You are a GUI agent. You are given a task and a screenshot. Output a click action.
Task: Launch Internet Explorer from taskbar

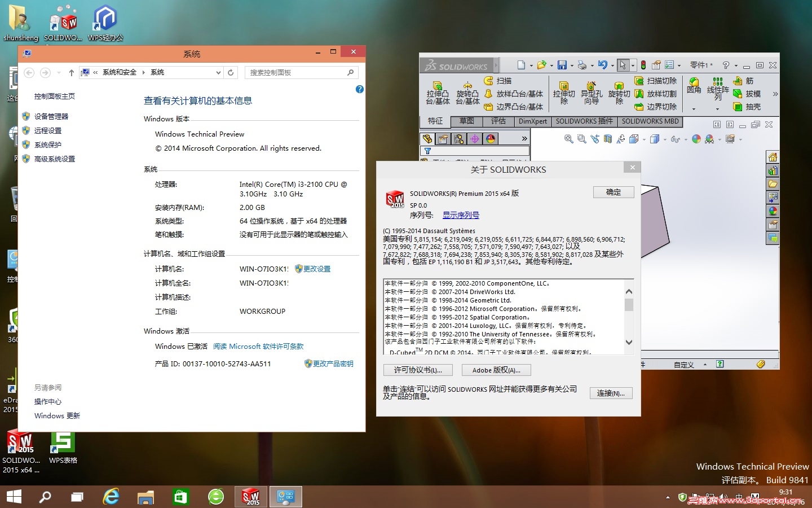point(111,497)
